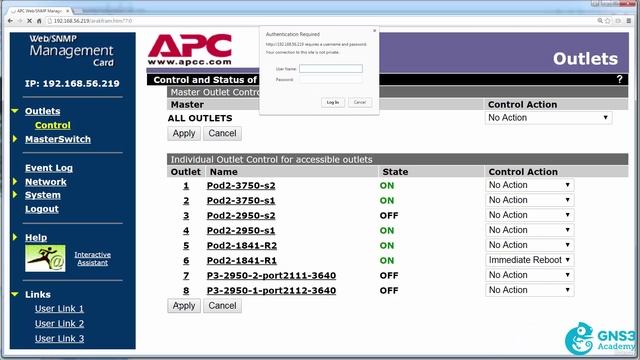Screen dimensions: 640x360
Task: Bookmark the page with the star icon
Action: click(x=608, y=21)
